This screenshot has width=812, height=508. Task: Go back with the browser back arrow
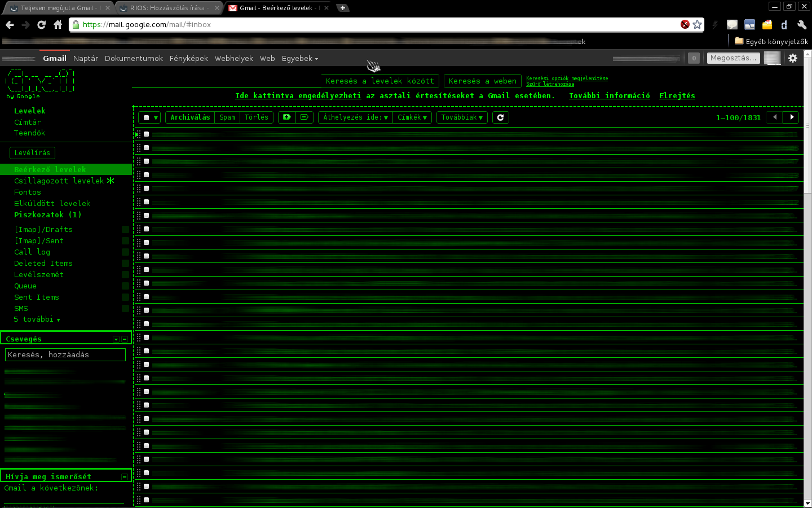pyautogui.click(x=10, y=25)
